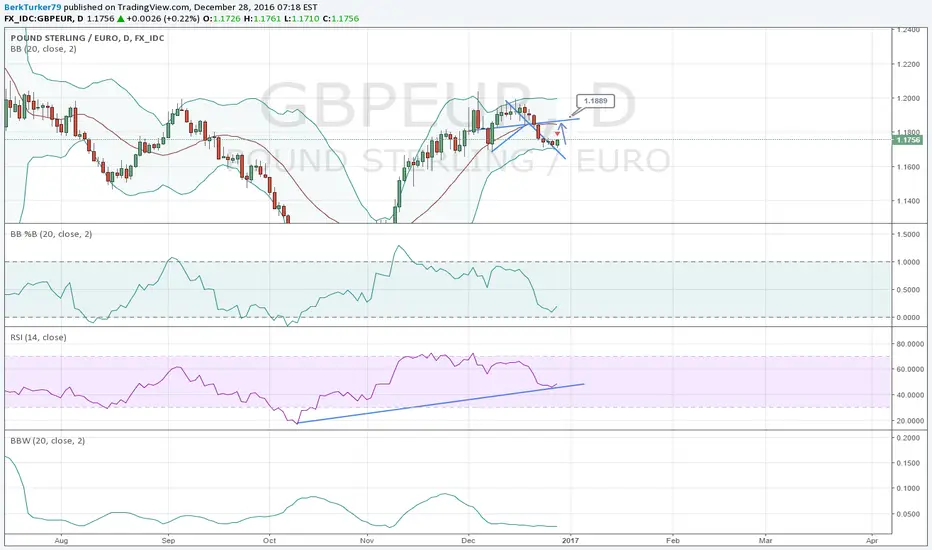Image resolution: width=932 pixels, height=550 pixels.
Task: Click the green 1.1756 current price label
Action: click(908, 140)
